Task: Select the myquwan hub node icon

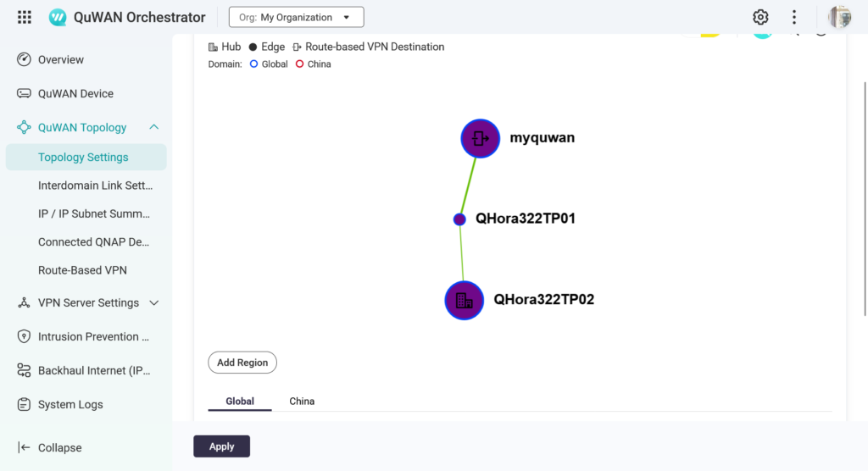Action: (481, 138)
